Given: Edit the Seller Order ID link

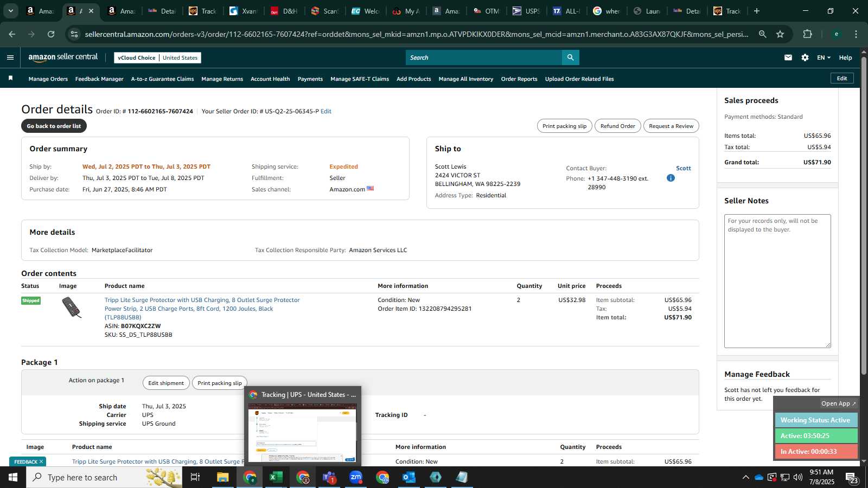Looking at the screenshot, I should (x=326, y=111).
